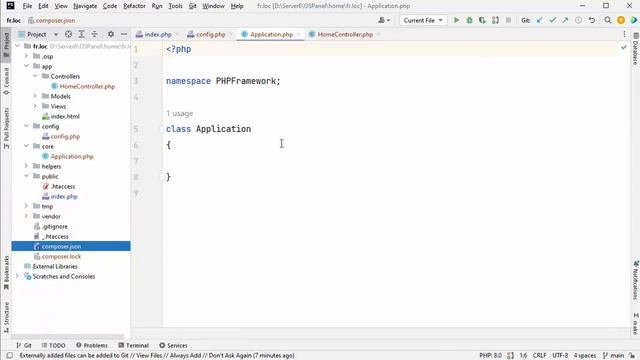This screenshot has width=640, height=360.
Task: Close the Application.php tab
Action: tap(299, 35)
